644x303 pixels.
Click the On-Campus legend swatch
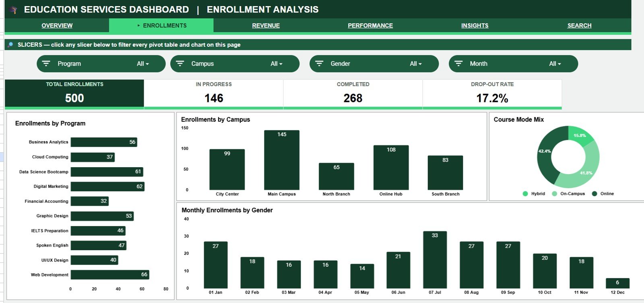(x=555, y=194)
